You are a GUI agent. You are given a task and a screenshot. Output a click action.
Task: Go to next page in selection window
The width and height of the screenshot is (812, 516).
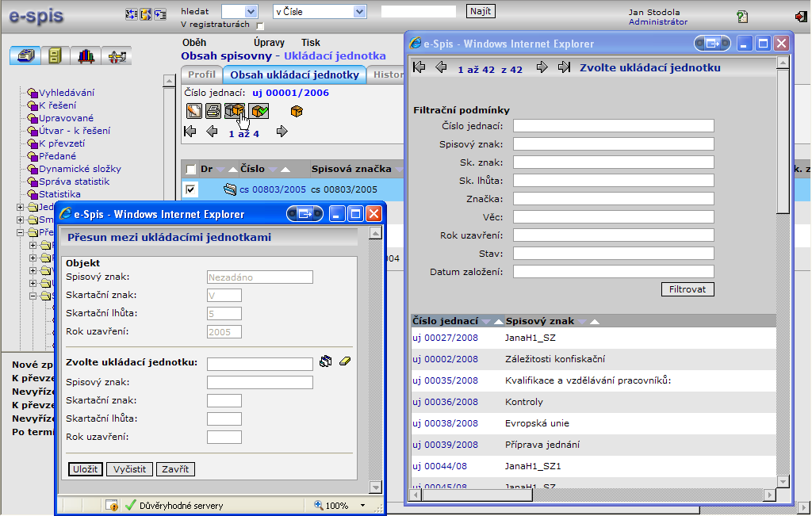click(542, 67)
